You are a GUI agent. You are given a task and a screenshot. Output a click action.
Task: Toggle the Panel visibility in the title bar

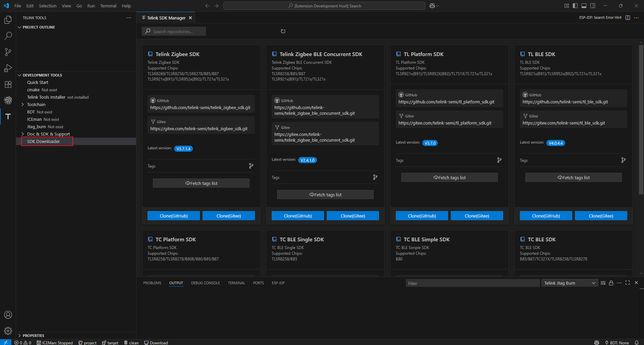(x=584, y=6)
